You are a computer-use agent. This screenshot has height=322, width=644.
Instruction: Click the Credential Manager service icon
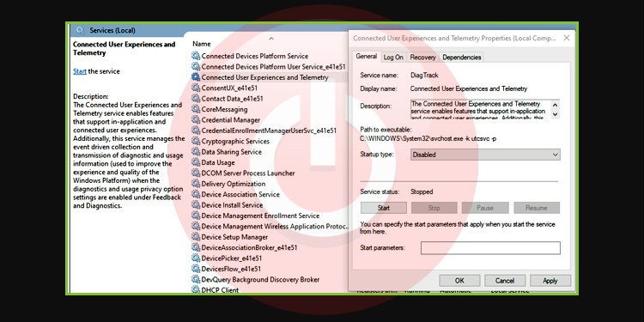pos(196,120)
